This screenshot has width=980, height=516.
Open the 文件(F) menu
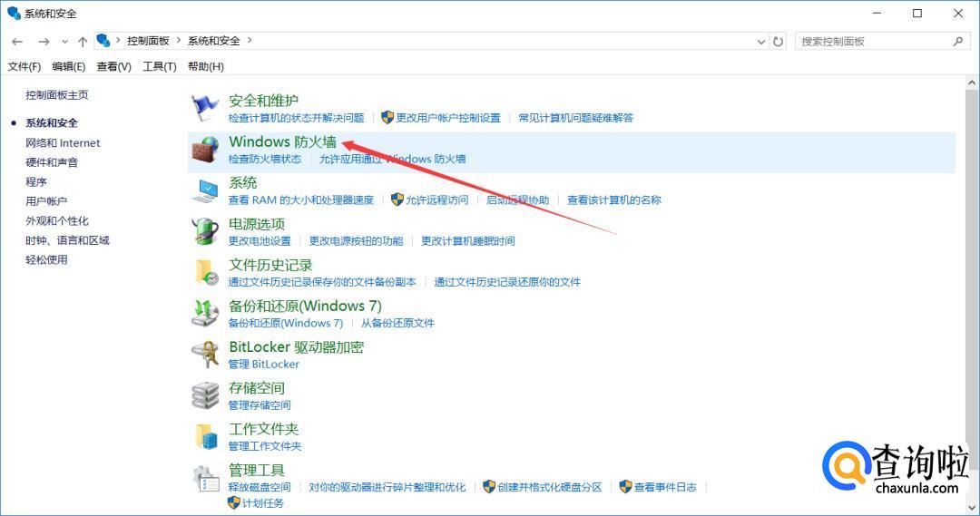[24, 66]
